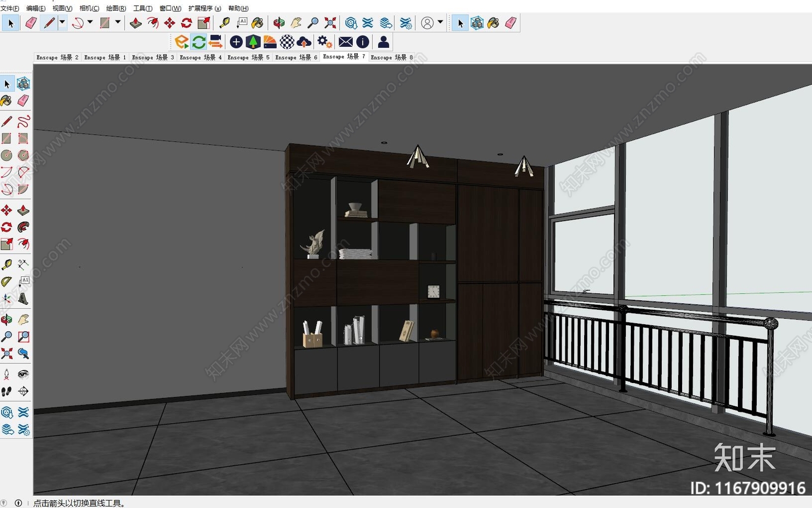The image size is (812, 508).
Task: Click the Enscape account person icon
Action: pyautogui.click(x=384, y=42)
